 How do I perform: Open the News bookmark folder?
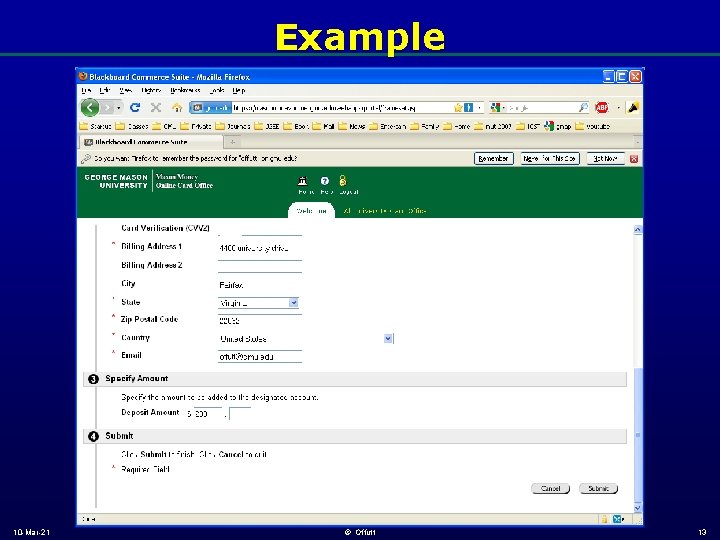pyautogui.click(x=352, y=126)
